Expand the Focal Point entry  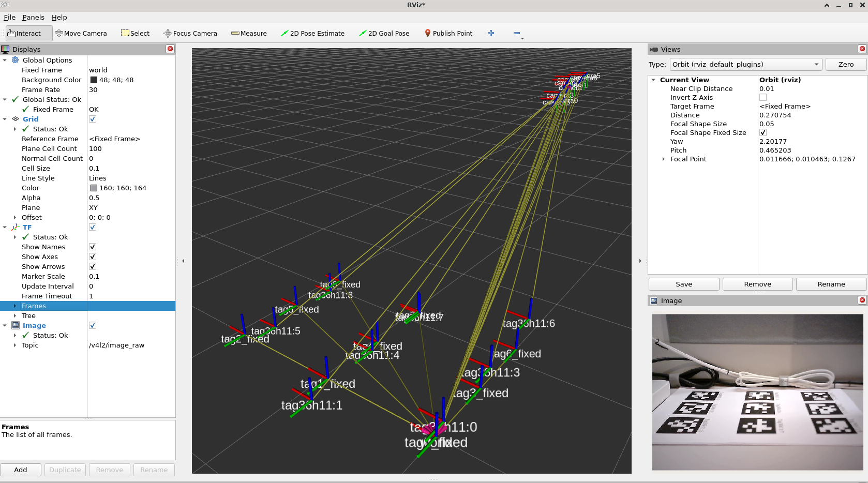665,159
